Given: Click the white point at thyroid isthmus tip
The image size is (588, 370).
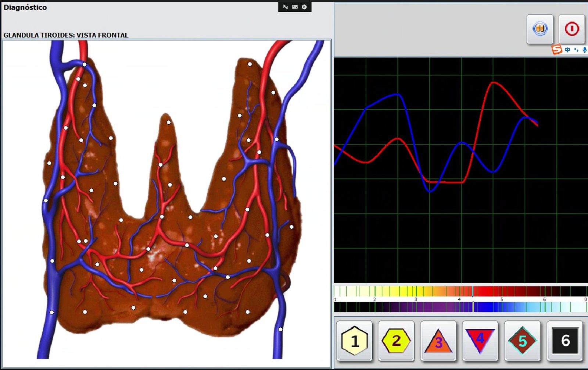Looking at the screenshot, I should [169, 122].
